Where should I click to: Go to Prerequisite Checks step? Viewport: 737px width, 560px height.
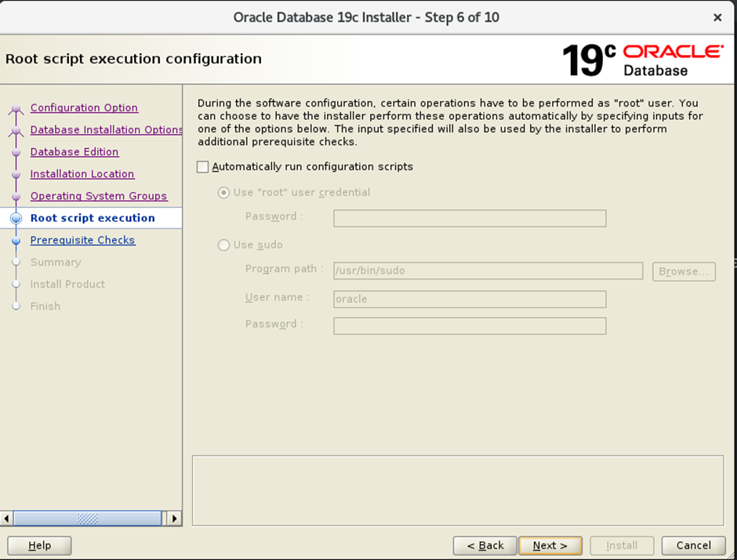[x=83, y=240]
